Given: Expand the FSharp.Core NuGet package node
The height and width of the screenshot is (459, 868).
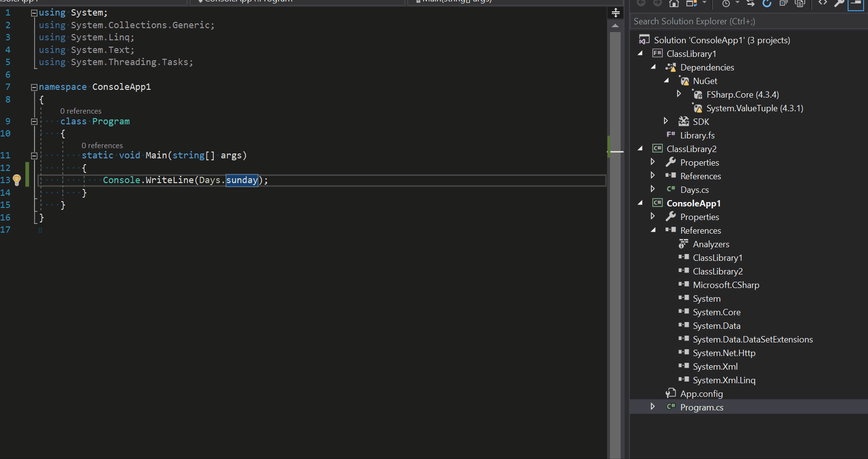Looking at the screenshot, I should [679, 93].
